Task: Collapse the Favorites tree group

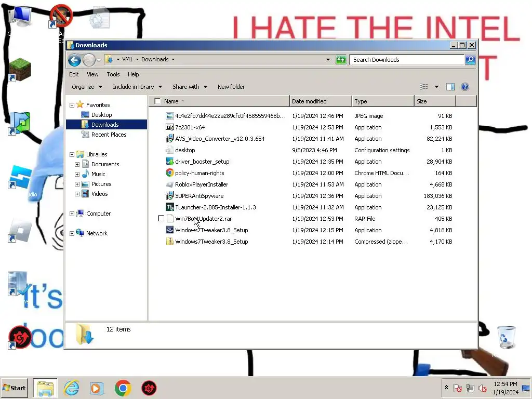Action: click(x=72, y=105)
